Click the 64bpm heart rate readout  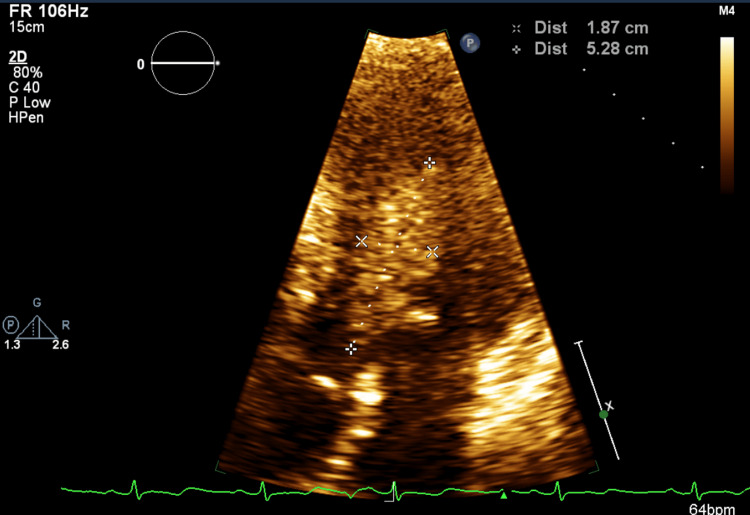[712, 509]
